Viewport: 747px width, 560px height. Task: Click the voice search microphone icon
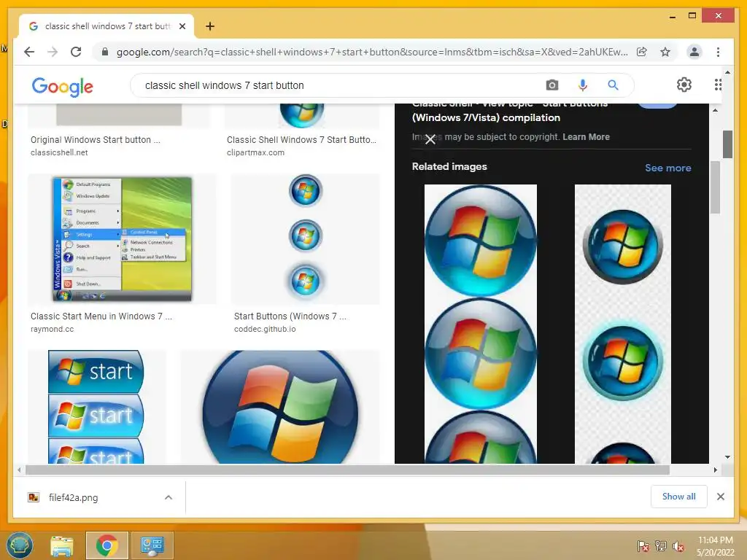tap(582, 85)
